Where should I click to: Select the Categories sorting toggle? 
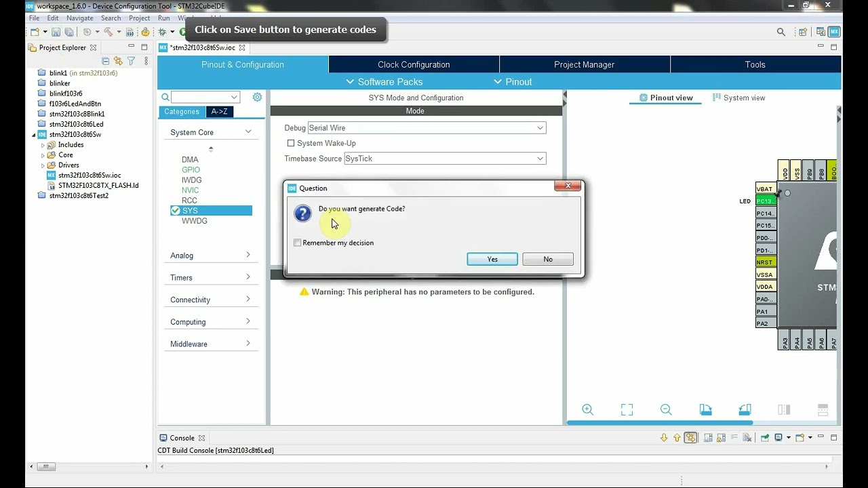coord(182,112)
